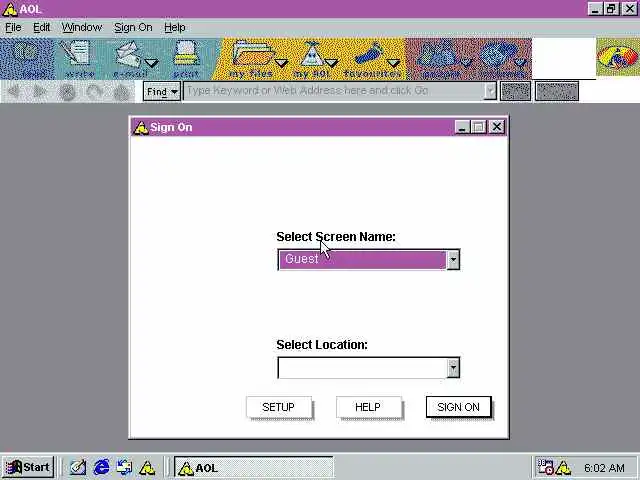The width and height of the screenshot is (640, 480).
Task: Click the AOL icon in system tray
Action: (x=564, y=468)
